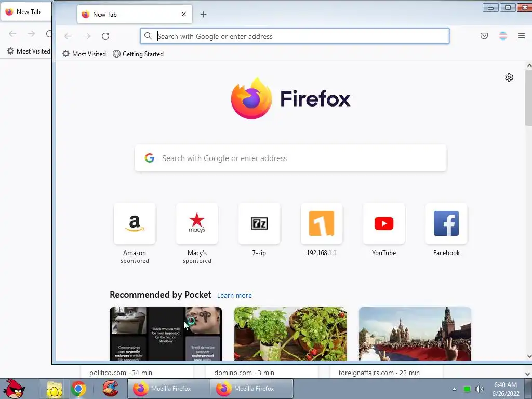Close the New Tab tab
The image size is (532, 399).
184,14
